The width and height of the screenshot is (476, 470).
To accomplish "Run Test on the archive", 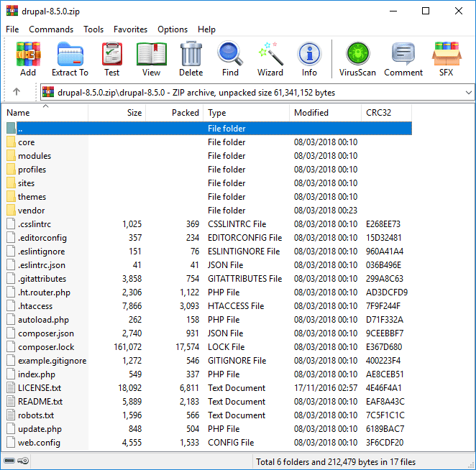I will pos(112,55).
